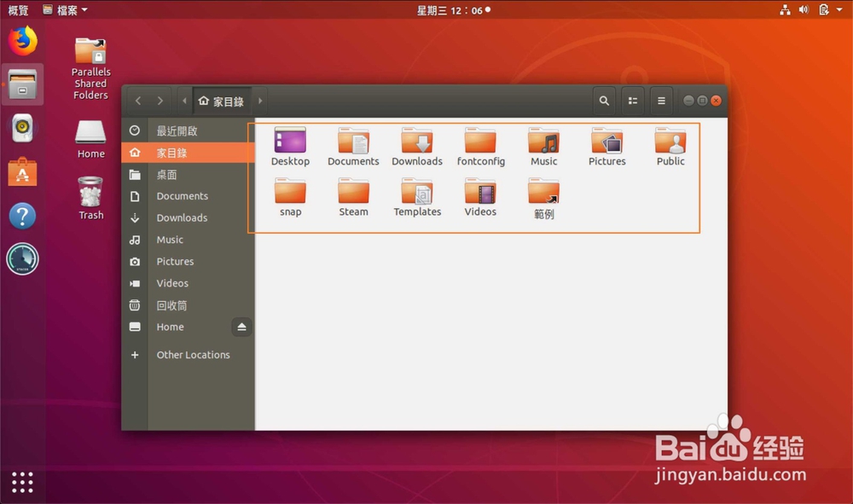This screenshot has width=853, height=504.
Task: Open the hamburger menu button
Action: [661, 101]
